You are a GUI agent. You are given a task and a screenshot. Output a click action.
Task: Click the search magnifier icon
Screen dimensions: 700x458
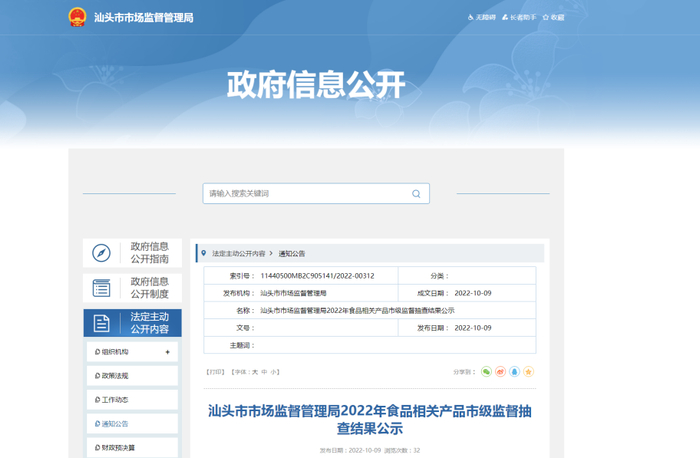pyautogui.click(x=416, y=194)
